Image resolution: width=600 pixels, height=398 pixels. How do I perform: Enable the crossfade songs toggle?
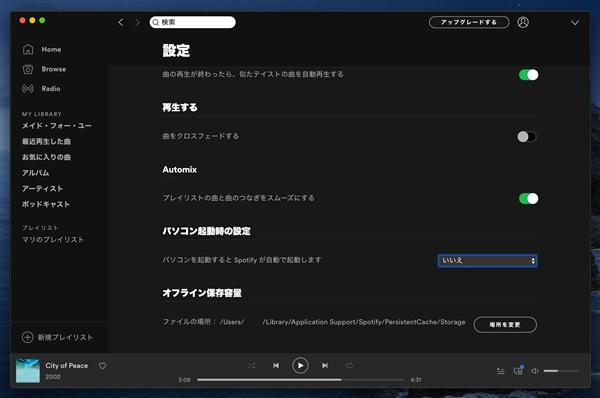tap(527, 137)
